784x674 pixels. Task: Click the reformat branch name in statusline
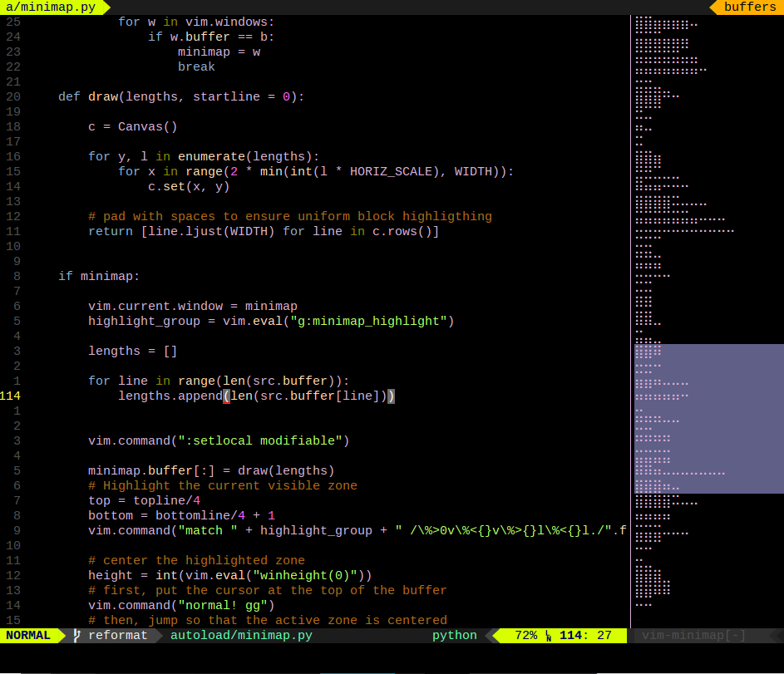coord(117,636)
